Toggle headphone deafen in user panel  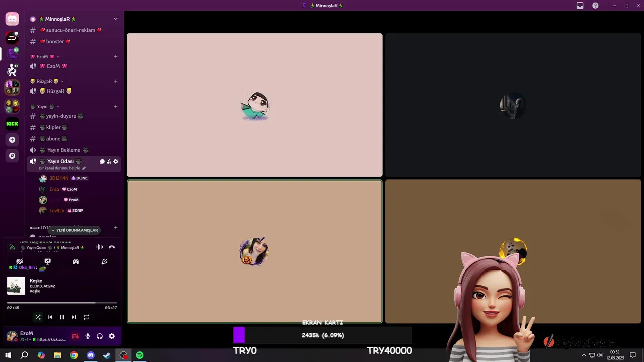(x=100, y=336)
